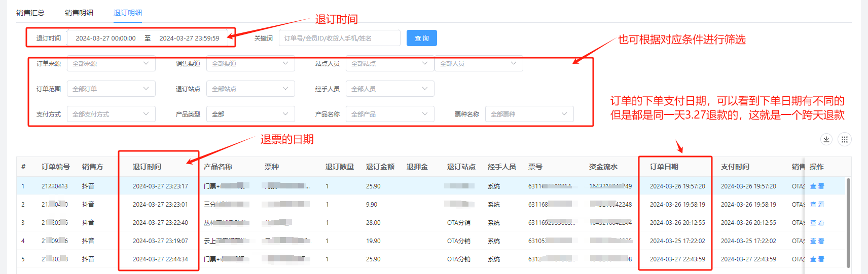Click the 退订时间 start date field
Image resolution: width=868 pixels, height=274 pixels.
[x=105, y=38]
